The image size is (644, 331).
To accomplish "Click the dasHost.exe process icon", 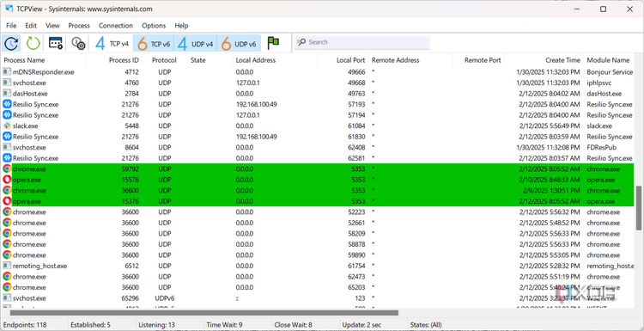I will [7, 94].
